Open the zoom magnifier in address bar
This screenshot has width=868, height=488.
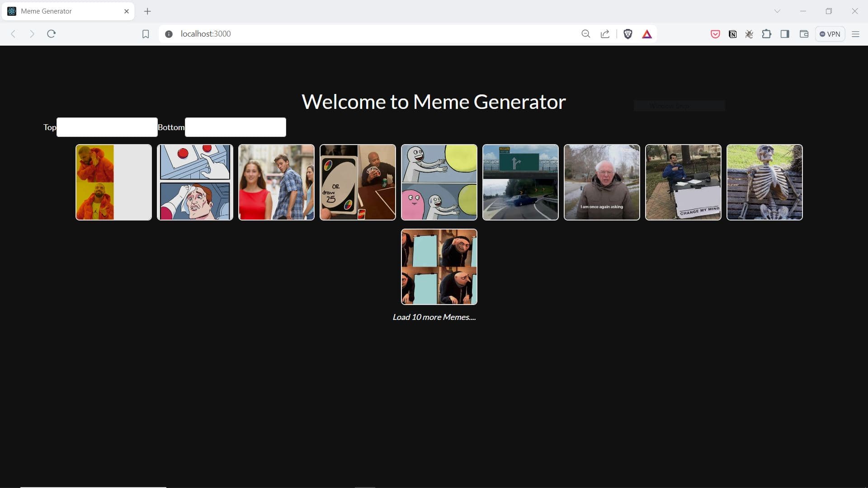(586, 34)
